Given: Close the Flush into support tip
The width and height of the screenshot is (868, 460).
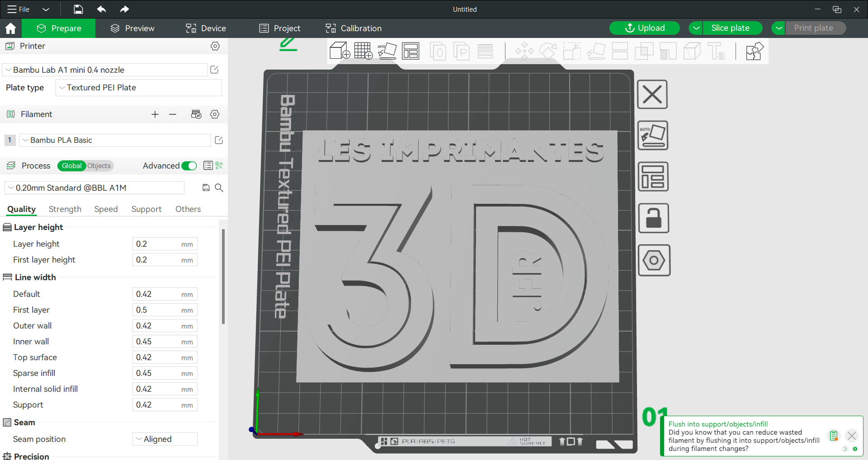Looking at the screenshot, I should pyautogui.click(x=852, y=436).
